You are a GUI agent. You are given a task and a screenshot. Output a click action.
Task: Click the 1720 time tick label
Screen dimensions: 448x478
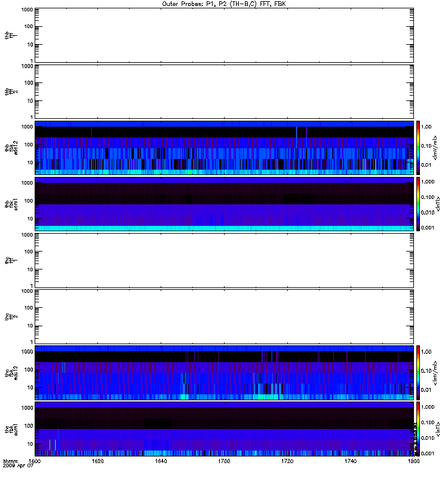[x=287, y=461]
